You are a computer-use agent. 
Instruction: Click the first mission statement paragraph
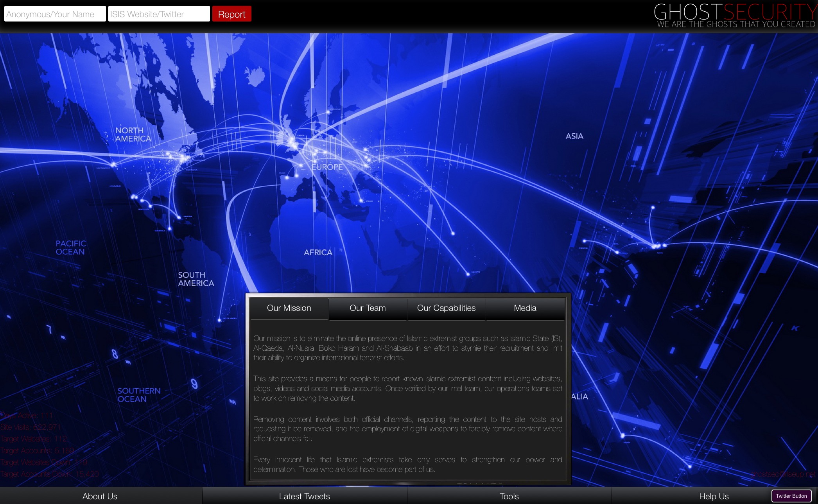[407, 348]
